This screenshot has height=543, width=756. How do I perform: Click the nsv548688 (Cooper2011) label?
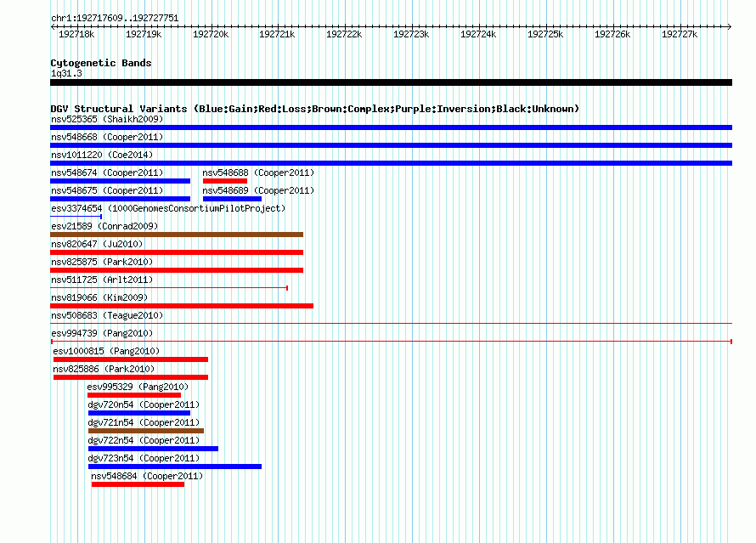pos(258,173)
